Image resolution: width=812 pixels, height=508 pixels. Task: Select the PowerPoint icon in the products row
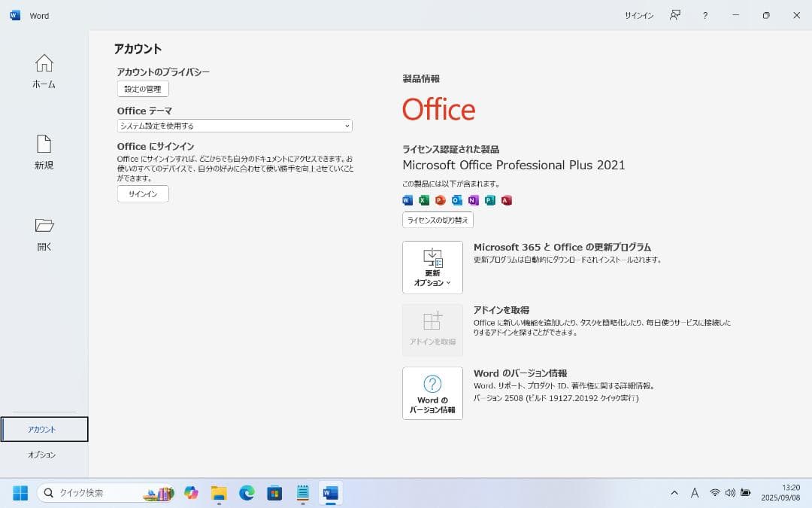click(440, 200)
